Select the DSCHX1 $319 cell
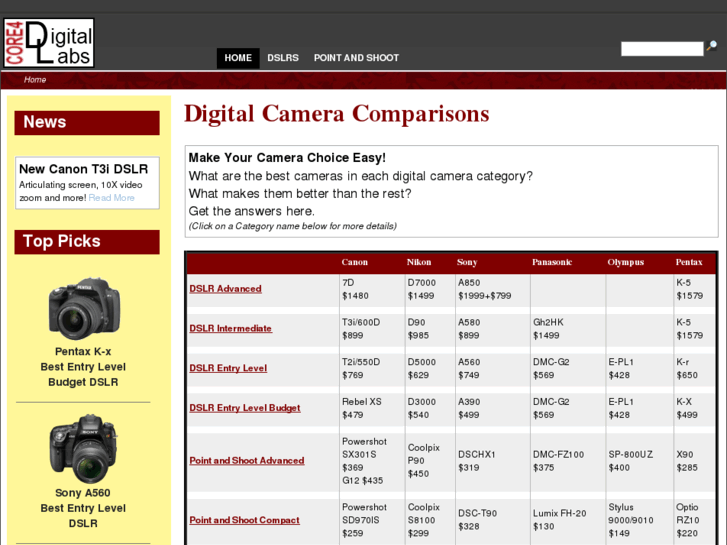The width and height of the screenshot is (727, 545). 493,462
